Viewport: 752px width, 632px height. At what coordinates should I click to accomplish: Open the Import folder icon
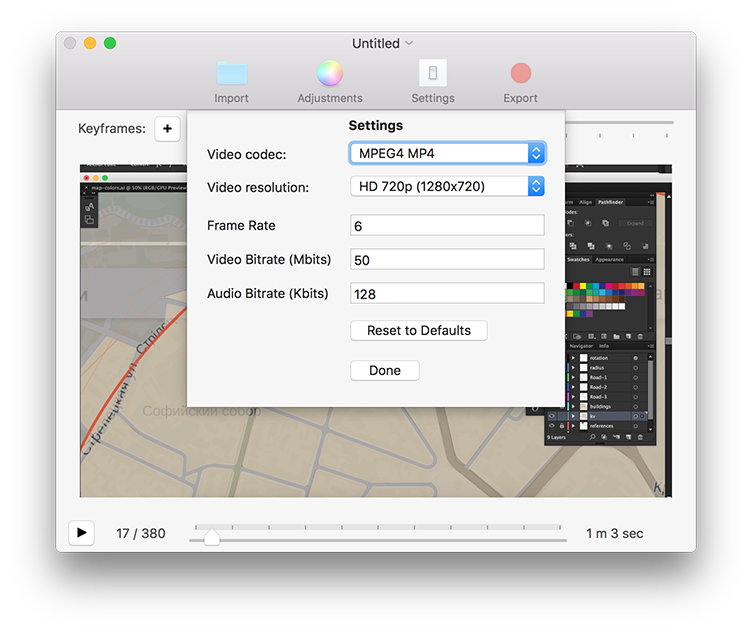tap(232, 73)
